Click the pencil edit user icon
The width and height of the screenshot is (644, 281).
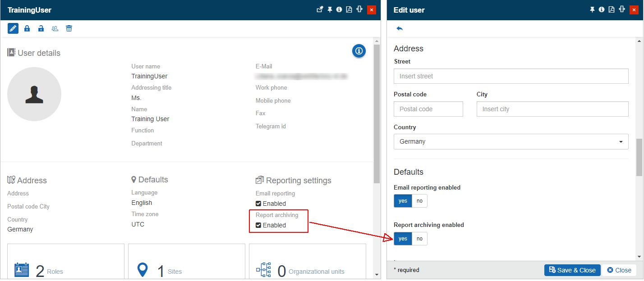[13, 28]
